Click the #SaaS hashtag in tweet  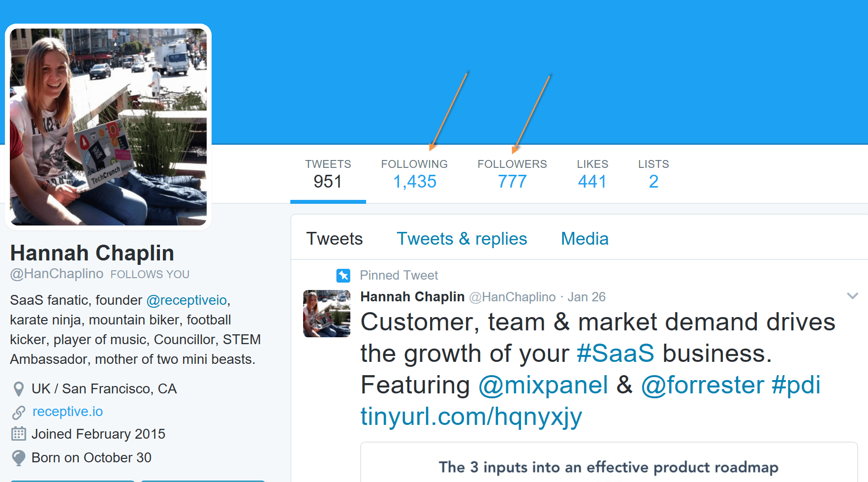[615, 353]
